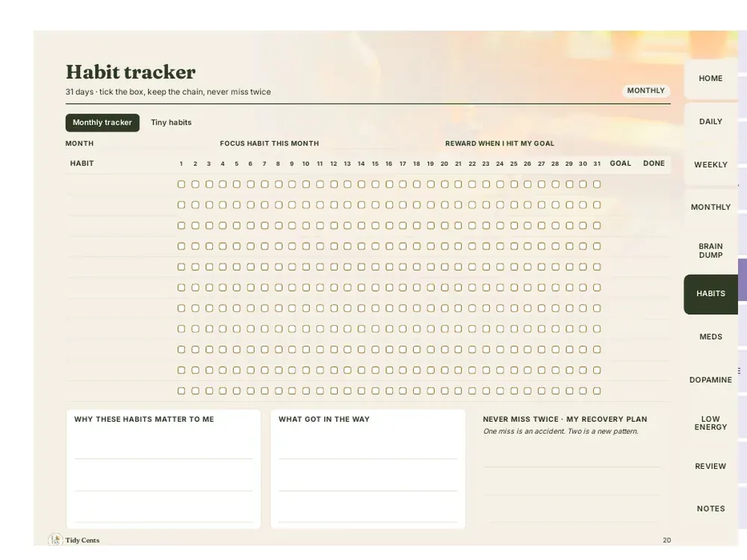Go to the NOTES side tab
The height and width of the screenshot is (560, 747).
[x=711, y=508]
